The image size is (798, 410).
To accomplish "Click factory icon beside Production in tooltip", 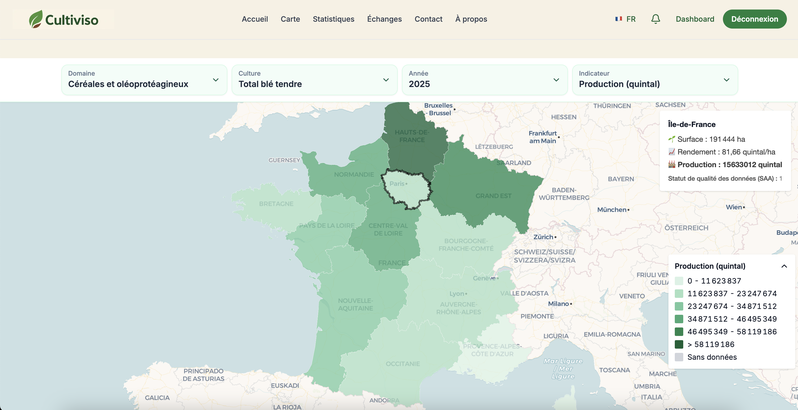I will [x=671, y=164].
